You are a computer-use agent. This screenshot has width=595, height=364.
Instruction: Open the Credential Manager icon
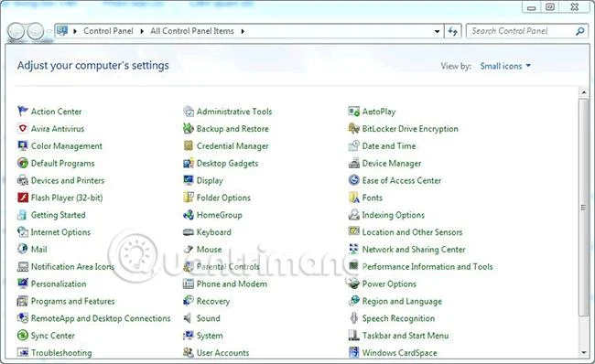point(189,145)
